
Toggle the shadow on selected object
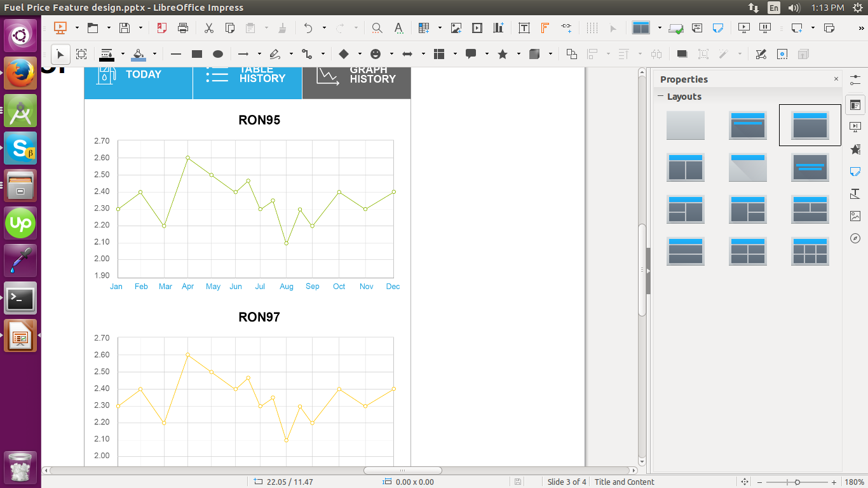(682, 54)
